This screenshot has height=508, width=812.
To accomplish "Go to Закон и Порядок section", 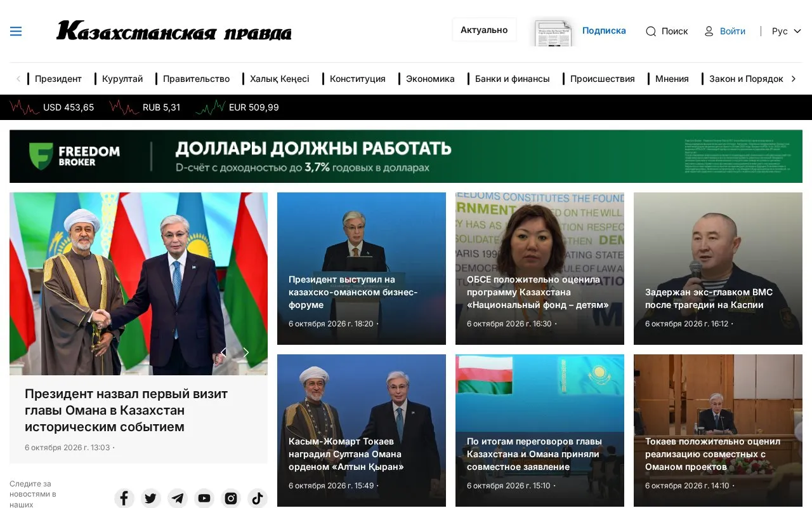I will pyautogui.click(x=746, y=79).
